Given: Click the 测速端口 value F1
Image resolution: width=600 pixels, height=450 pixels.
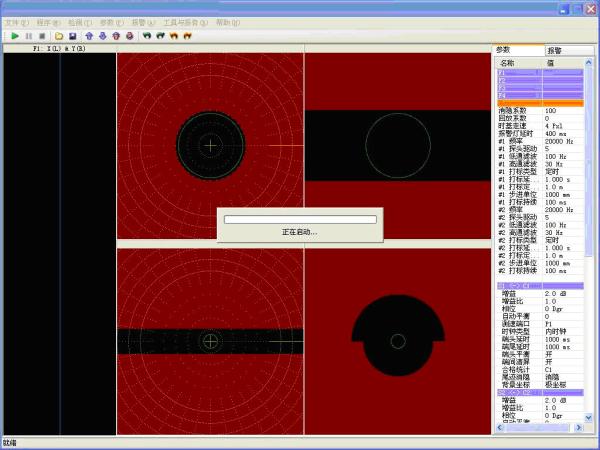Looking at the screenshot, I should (549, 324).
